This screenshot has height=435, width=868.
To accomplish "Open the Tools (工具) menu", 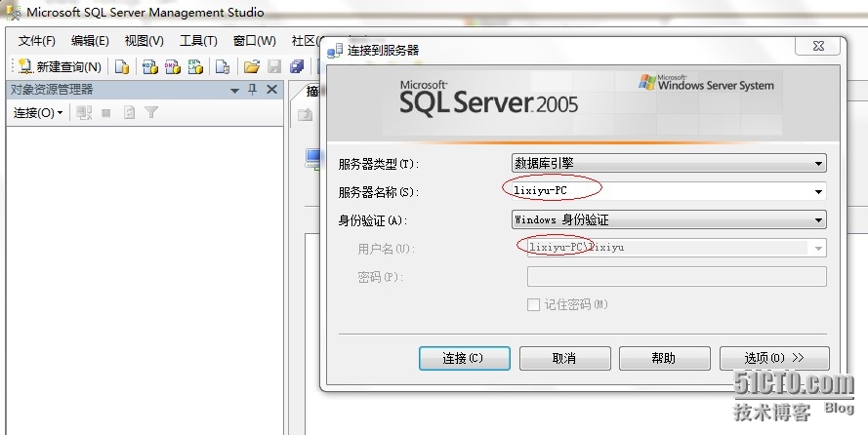I will point(198,41).
